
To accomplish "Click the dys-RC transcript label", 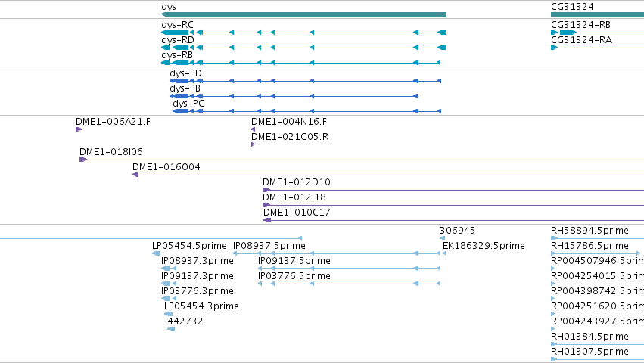I will [x=177, y=25].
